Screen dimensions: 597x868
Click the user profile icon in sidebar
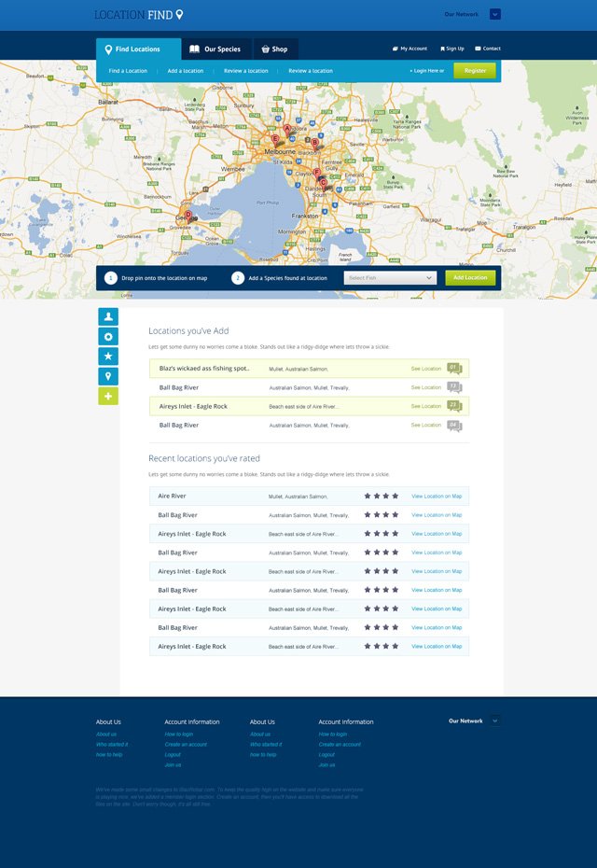click(x=108, y=316)
